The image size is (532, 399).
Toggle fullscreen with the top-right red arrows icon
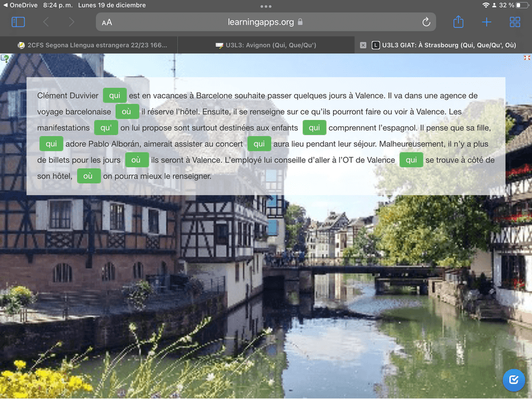(527, 58)
